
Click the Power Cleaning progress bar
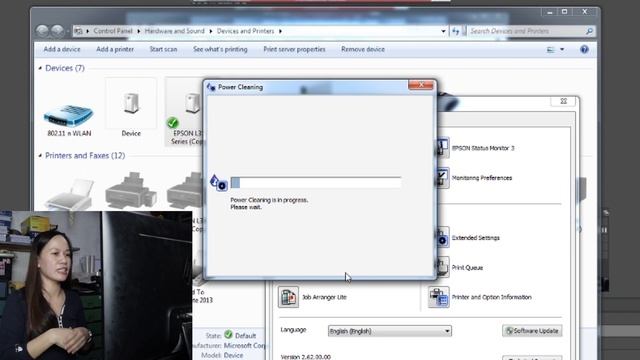[316, 182]
